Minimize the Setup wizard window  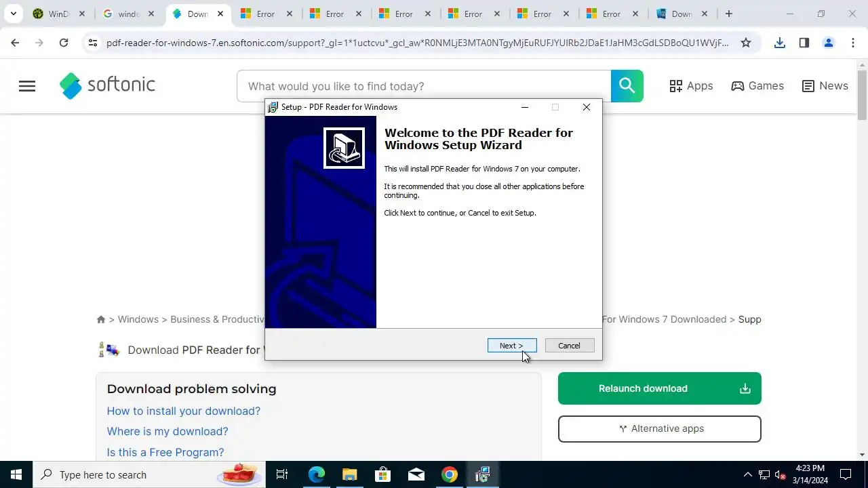(x=524, y=107)
